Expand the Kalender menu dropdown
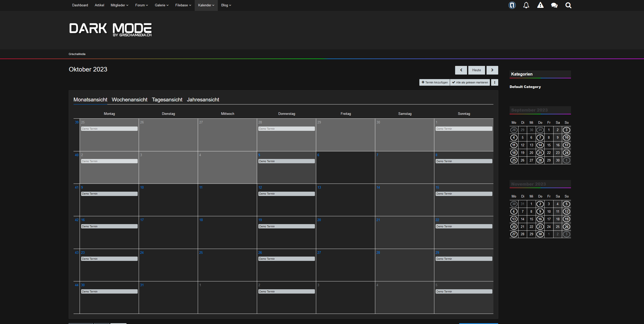Image resolution: width=644 pixels, height=324 pixels. point(206,5)
